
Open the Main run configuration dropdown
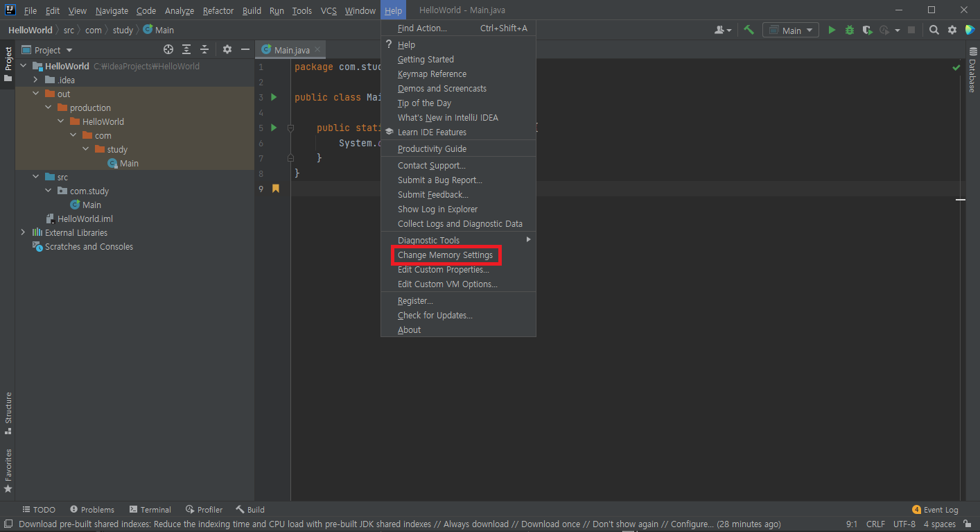pyautogui.click(x=791, y=30)
